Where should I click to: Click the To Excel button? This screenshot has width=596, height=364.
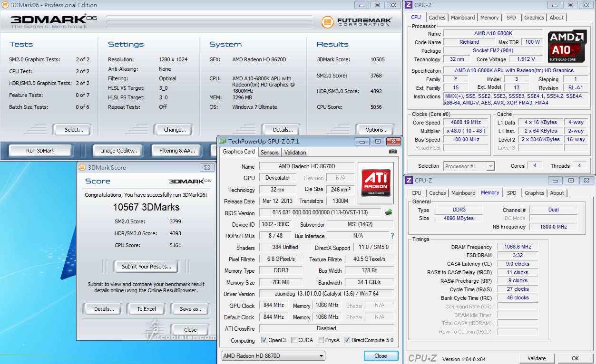click(147, 309)
